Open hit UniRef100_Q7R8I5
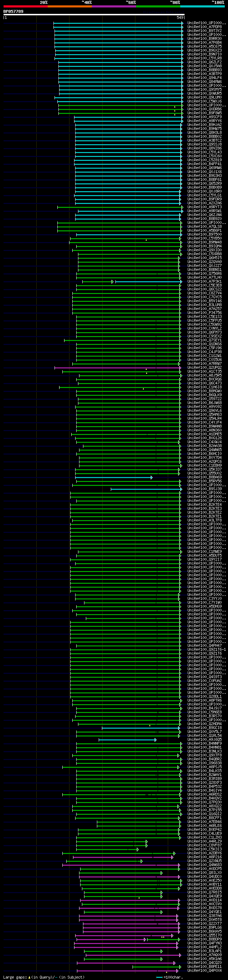Viewport: 228px width, 980px height. [204, 892]
